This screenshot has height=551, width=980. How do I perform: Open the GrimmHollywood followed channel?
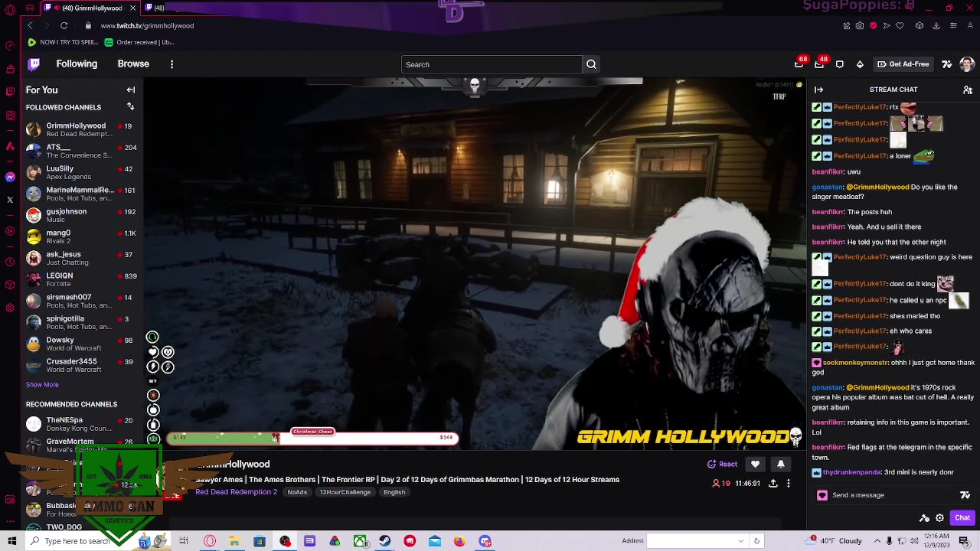(x=82, y=129)
